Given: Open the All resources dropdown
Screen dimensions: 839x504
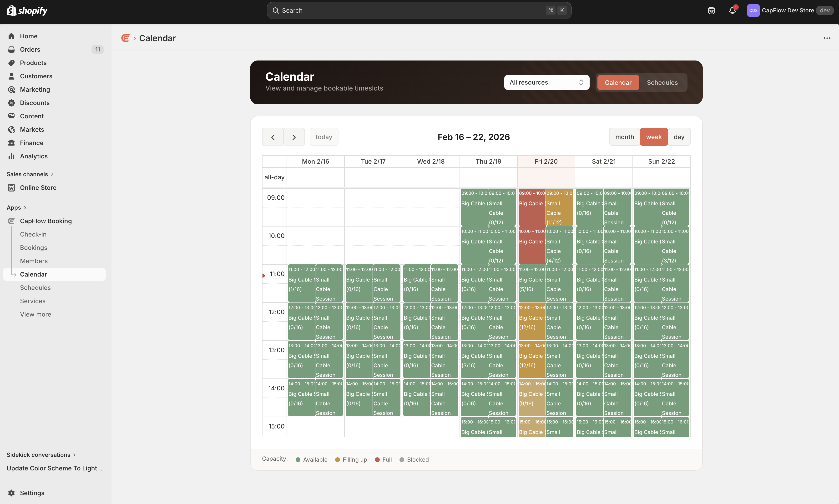Looking at the screenshot, I should pos(546,82).
